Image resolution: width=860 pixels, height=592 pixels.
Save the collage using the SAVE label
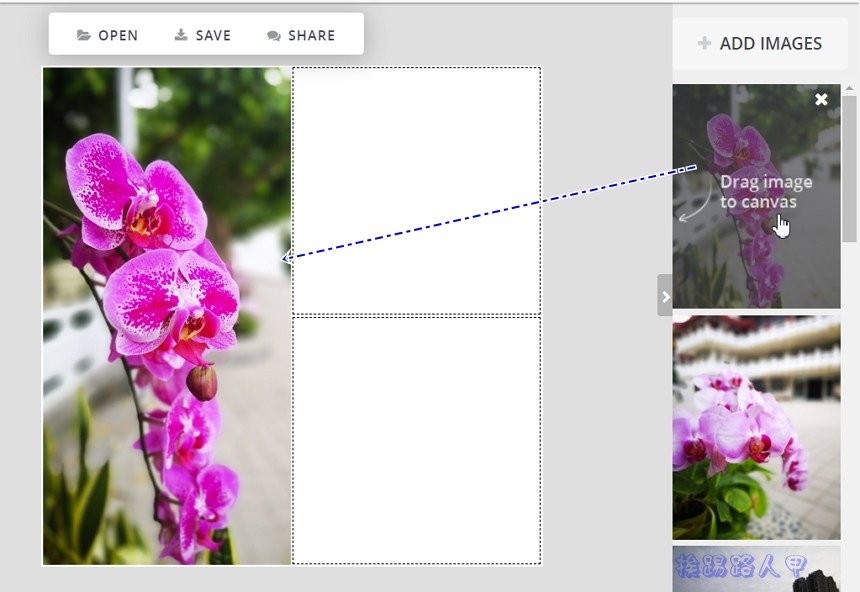pos(213,35)
